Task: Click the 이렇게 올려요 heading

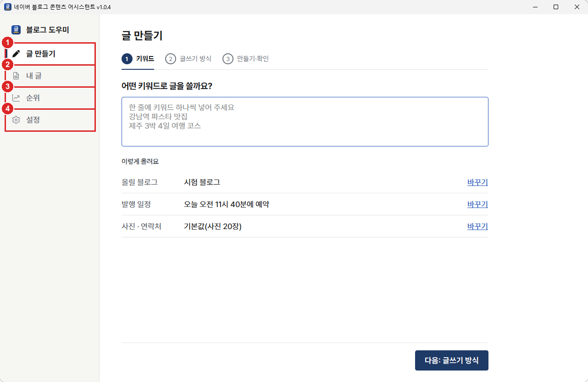Action: pos(140,162)
